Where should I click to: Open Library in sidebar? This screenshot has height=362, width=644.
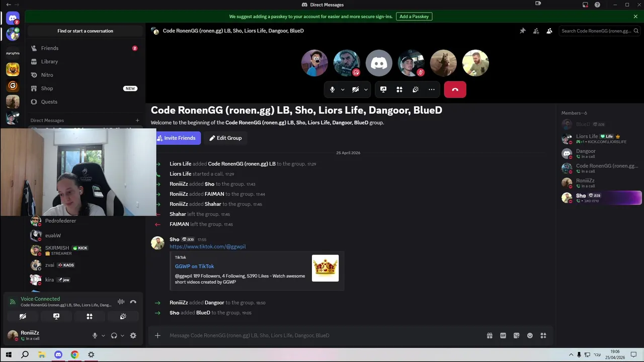[85, 61]
